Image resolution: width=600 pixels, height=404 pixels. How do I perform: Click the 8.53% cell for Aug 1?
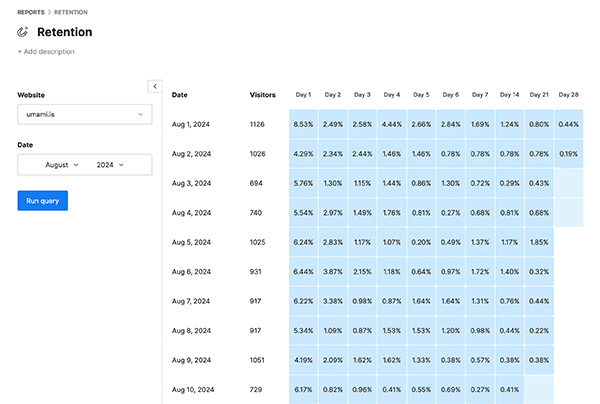point(303,124)
